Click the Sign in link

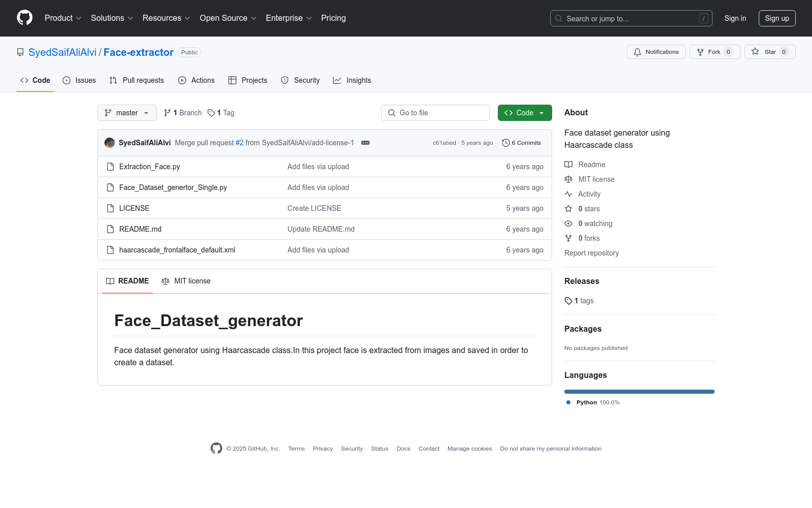735,18
